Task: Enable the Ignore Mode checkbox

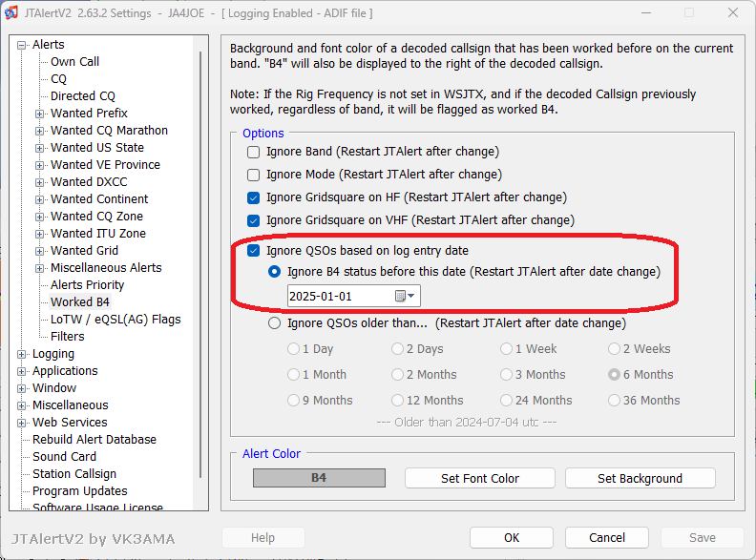Action: (x=253, y=175)
